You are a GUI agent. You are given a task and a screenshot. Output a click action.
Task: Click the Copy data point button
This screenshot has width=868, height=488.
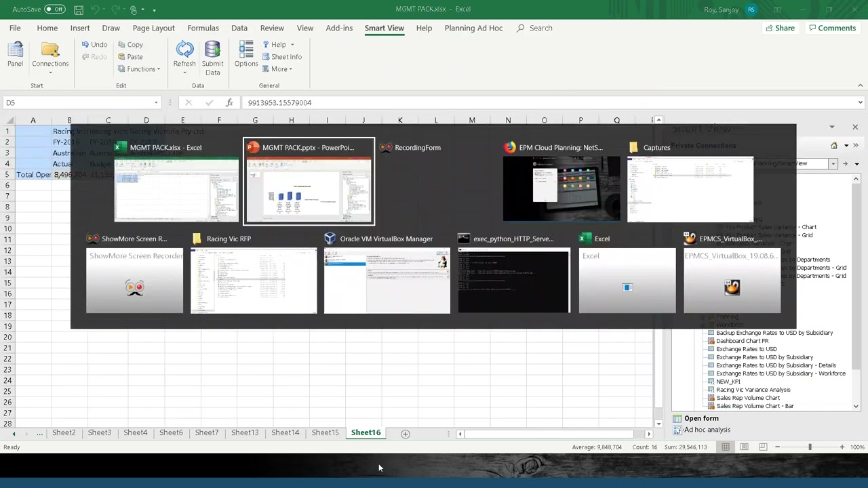click(x=130, y=45)
